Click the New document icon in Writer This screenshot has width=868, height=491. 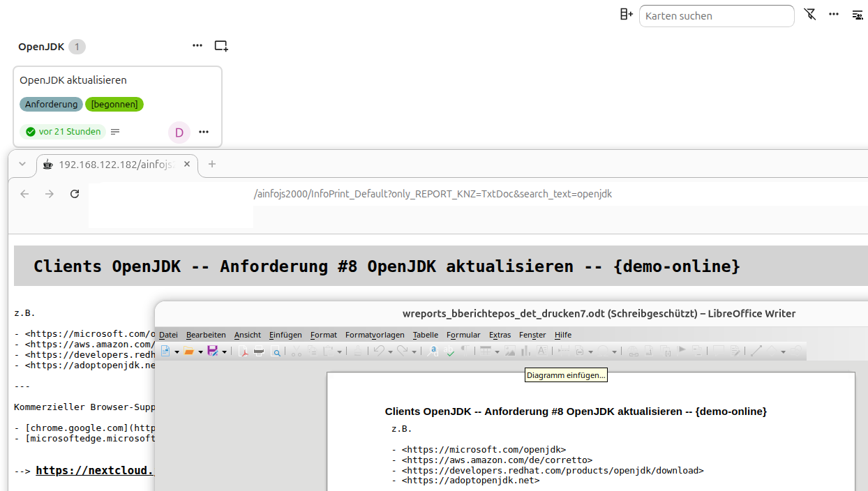pos(165,352)
